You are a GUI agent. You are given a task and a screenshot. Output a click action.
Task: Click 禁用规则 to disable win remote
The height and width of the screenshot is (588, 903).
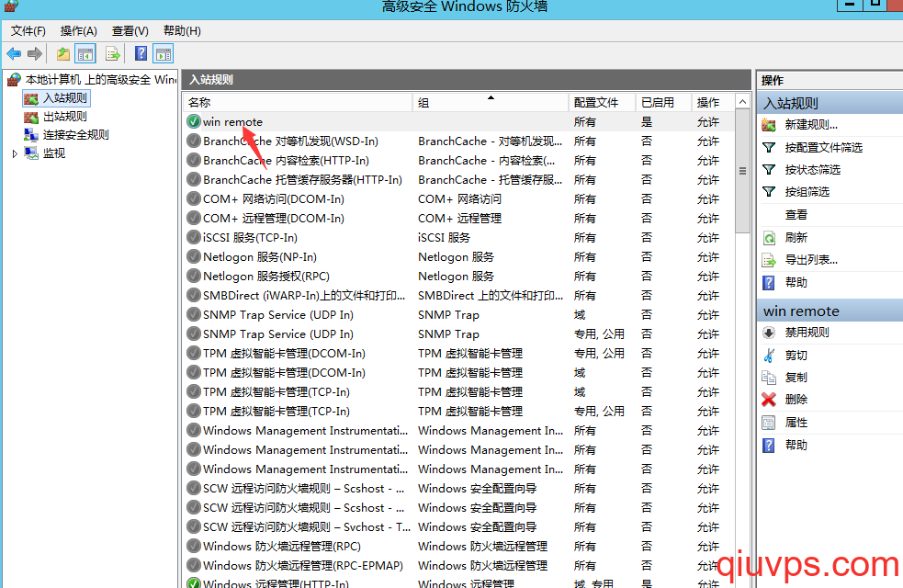[x=807, y=333]
